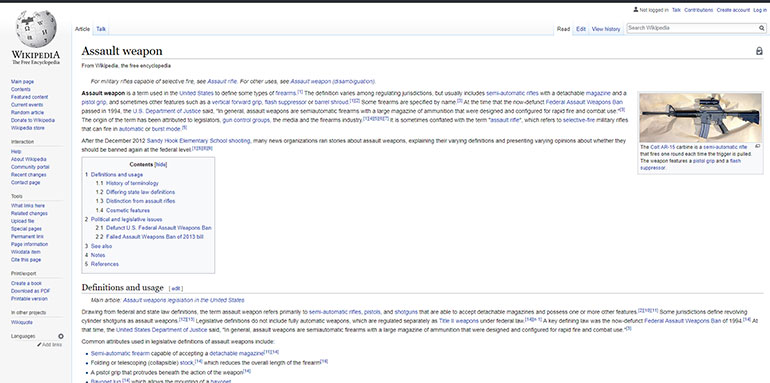This screenshot has width=770, height=383.
Task: Click the Create account link
Action: pos(733,10)
